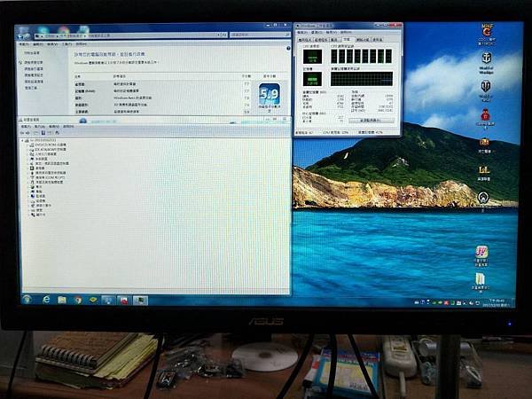Expand IDE ATA/ATAPI controllers node
The width and height of the screenshot is (532, 399).
[27, 149]
